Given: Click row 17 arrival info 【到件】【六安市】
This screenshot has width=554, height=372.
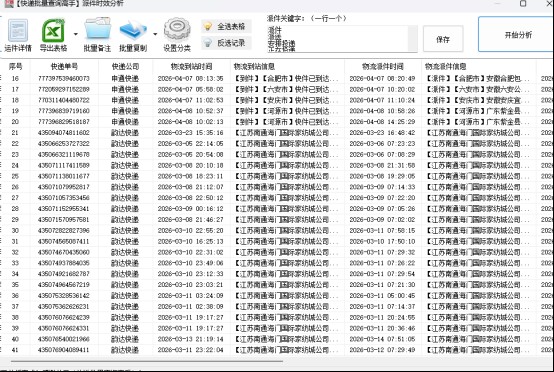Looking at the screenshot, I should 287,89.
